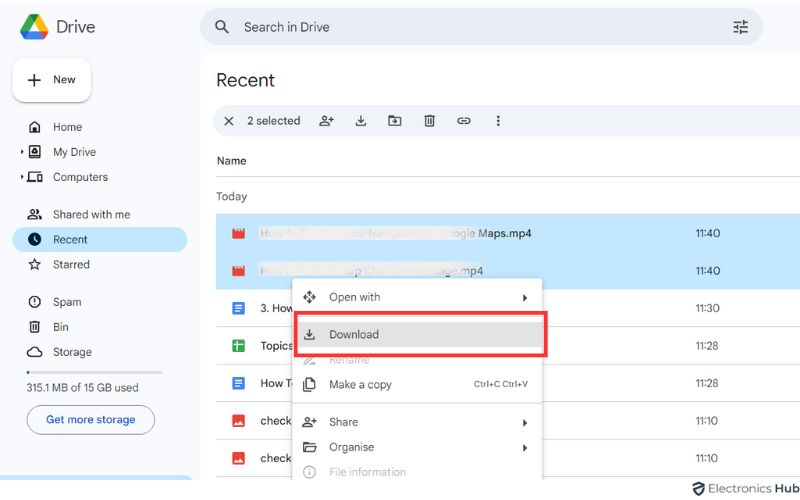Click the image icon of the last check file

[x=238, y=458]
